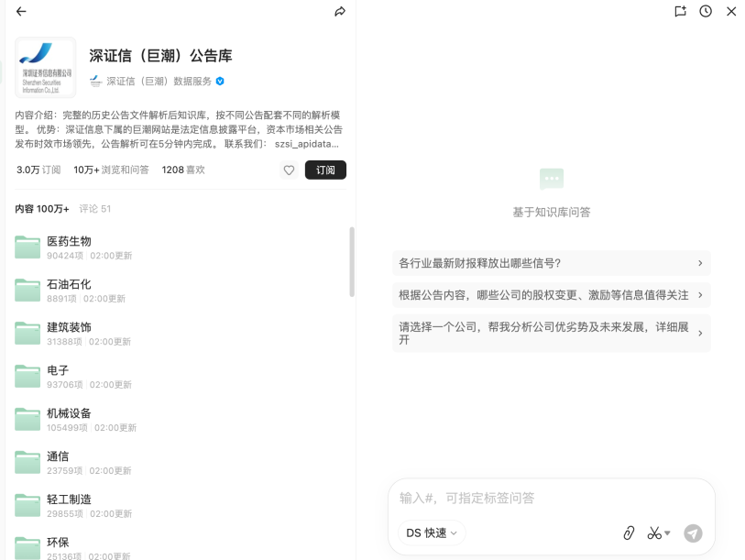Subscribe with the 订阅 button
745x560 pixels.
pos(325,170)
